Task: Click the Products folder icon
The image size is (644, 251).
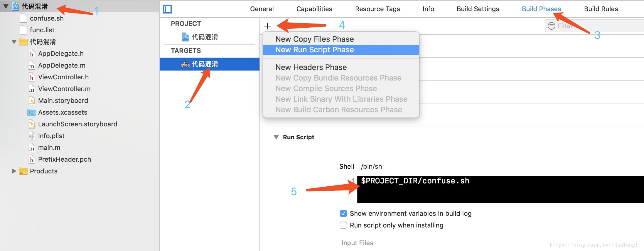Action: click(23, 171)
